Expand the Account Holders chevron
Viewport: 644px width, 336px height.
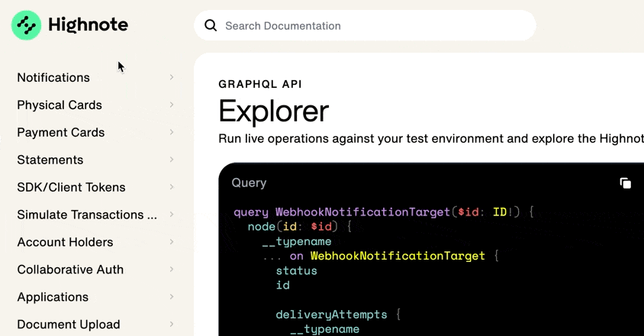coord(172,242)
